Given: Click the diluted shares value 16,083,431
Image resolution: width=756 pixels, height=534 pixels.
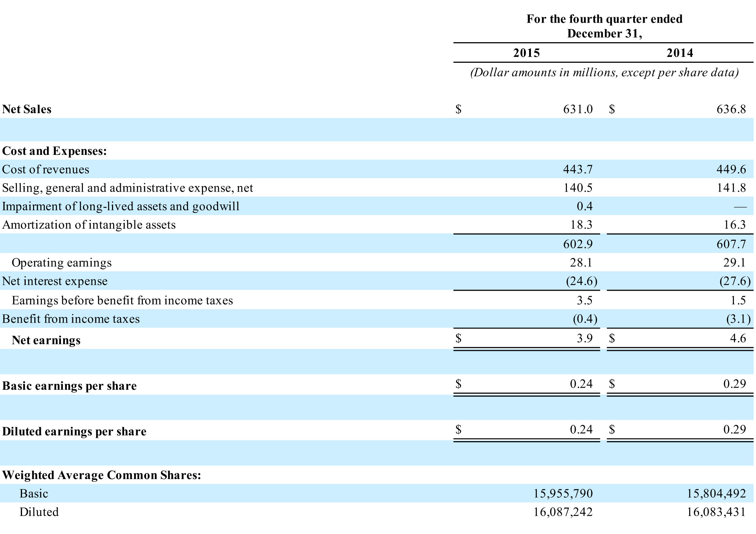Looking at the screenshot, I should tap(717, 512).
